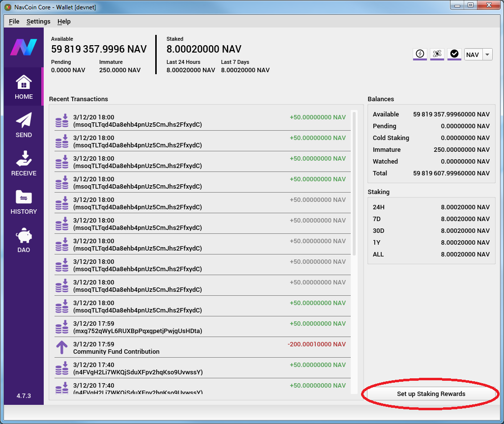
Task: Click the staking lightning bolt status icon
Action: pos(420,54)
